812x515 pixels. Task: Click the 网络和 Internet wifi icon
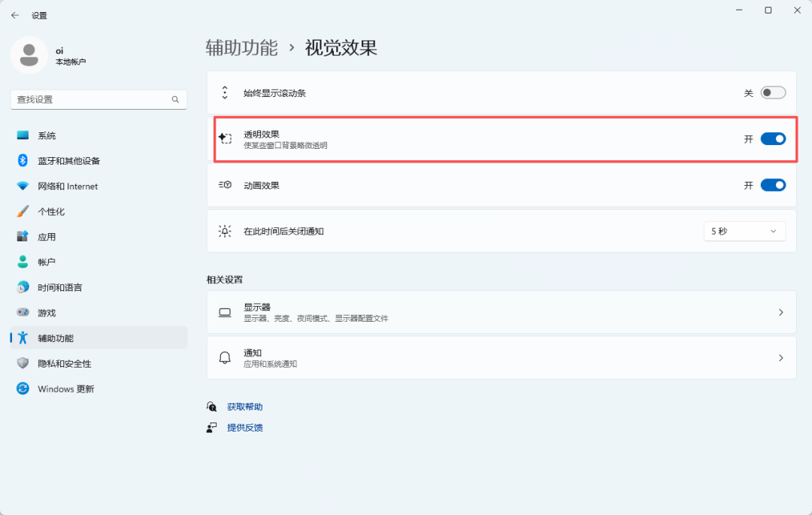click(23, 186)
